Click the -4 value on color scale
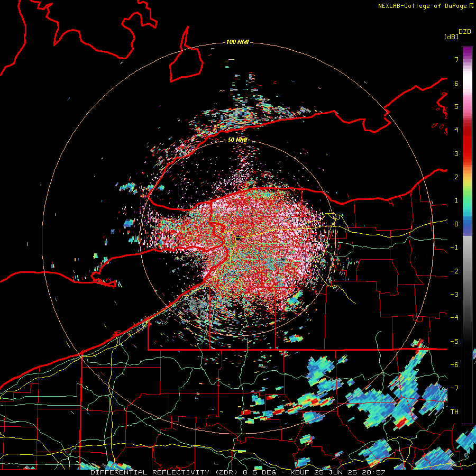 pyautogui.click(x=454, y=318)
